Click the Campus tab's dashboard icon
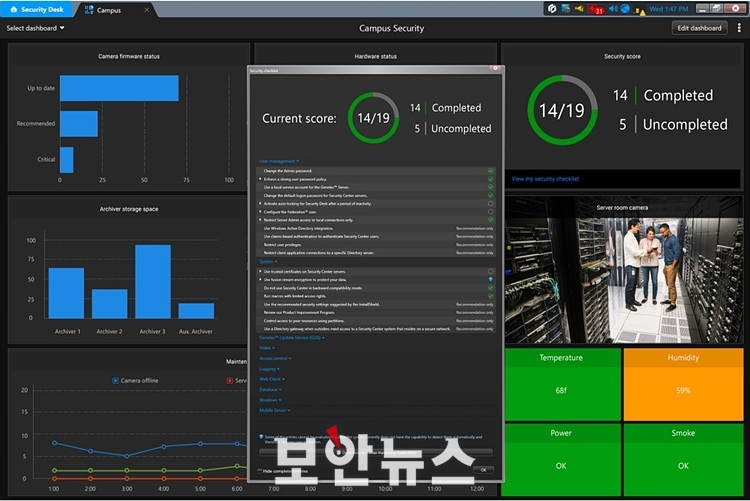The image size is (750, 501). coord(89,10)
